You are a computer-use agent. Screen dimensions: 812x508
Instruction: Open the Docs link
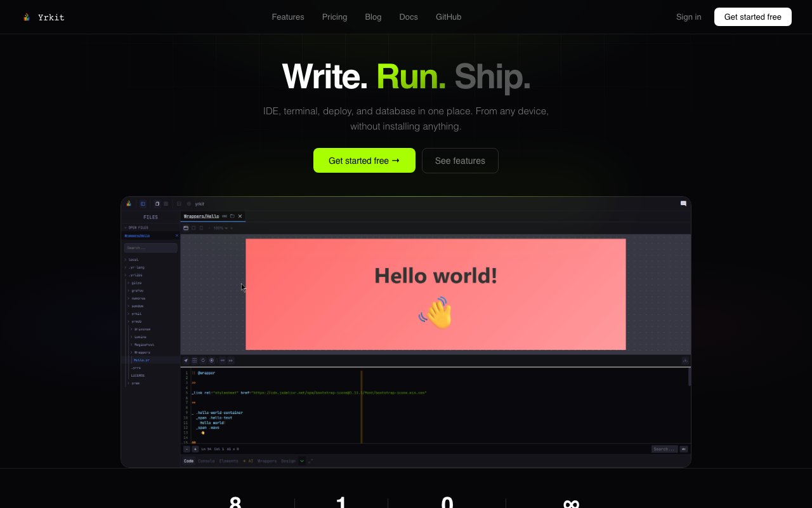(x=409, y=17)
